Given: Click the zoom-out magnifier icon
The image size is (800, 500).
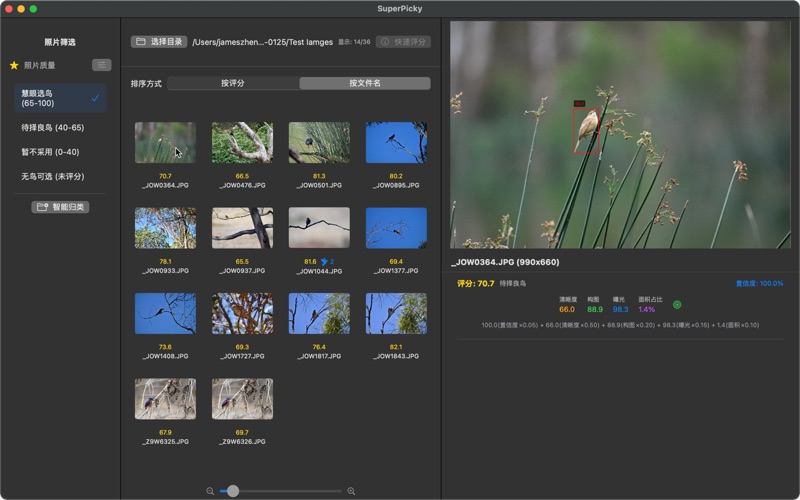Looking at the screenshot, I should [210, 491].
